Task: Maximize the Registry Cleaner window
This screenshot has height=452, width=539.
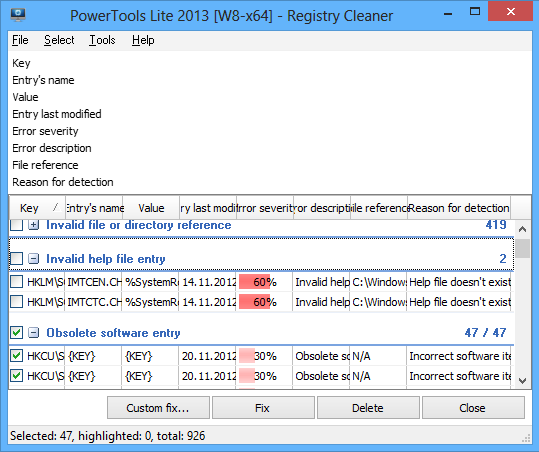Action: [475, 12]
